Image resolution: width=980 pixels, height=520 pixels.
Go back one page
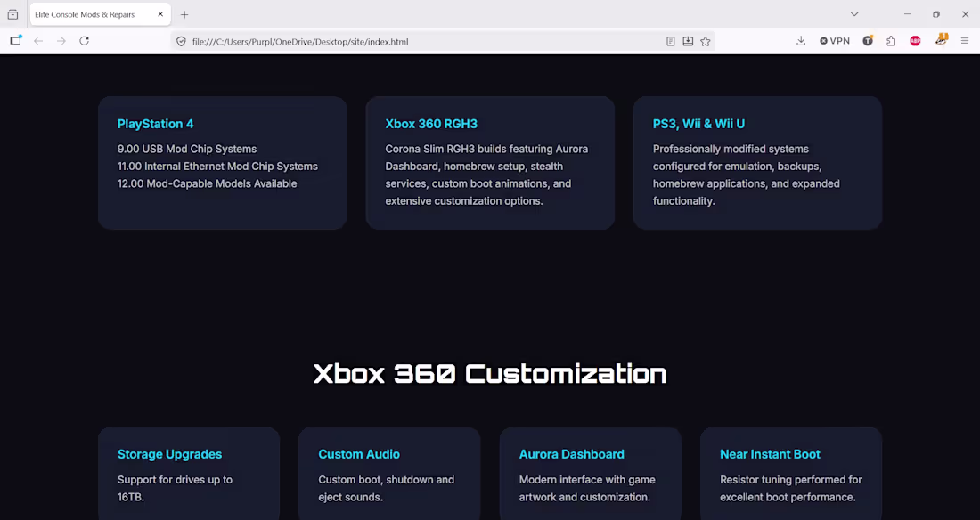pos(38,41)
